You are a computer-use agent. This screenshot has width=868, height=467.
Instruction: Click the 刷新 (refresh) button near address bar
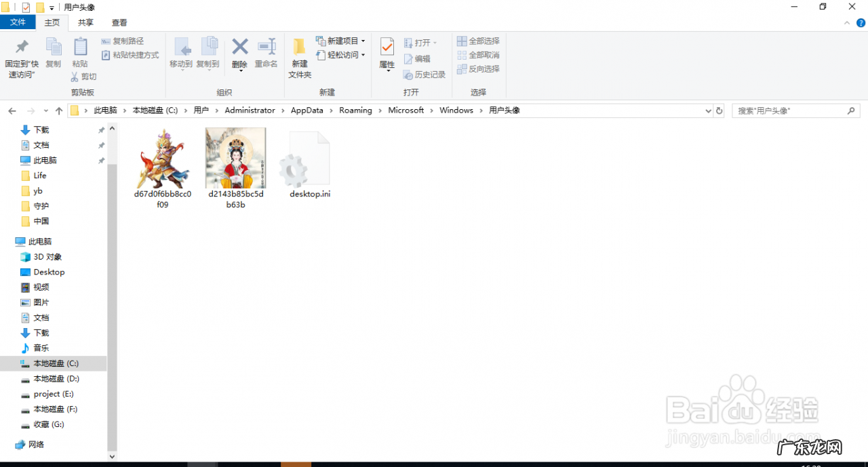pos(719,110)
